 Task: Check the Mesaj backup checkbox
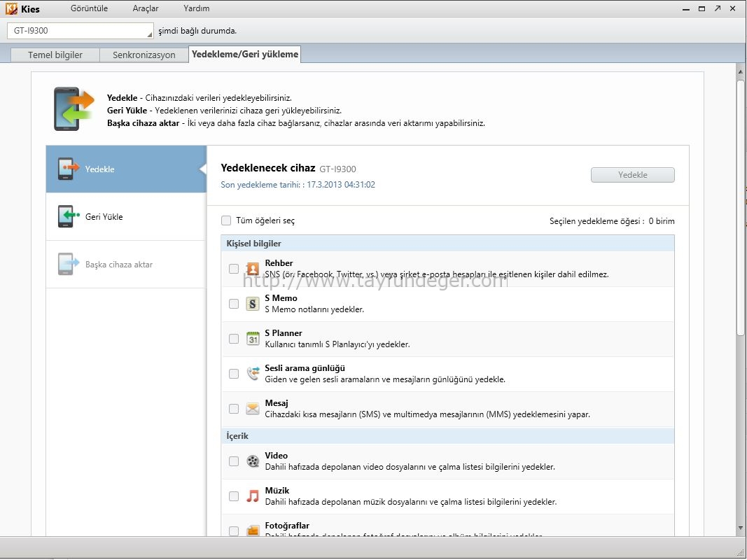[x=233, y=409]
